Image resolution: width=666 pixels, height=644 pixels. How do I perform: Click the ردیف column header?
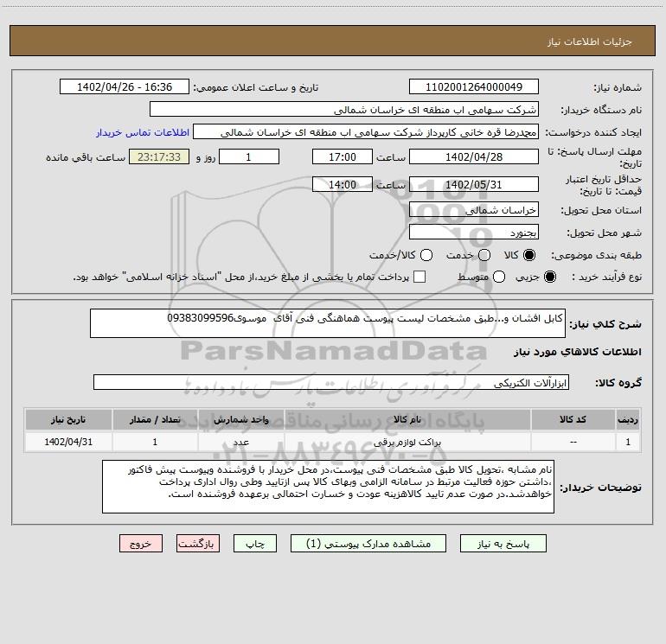(x=628, y=419)
